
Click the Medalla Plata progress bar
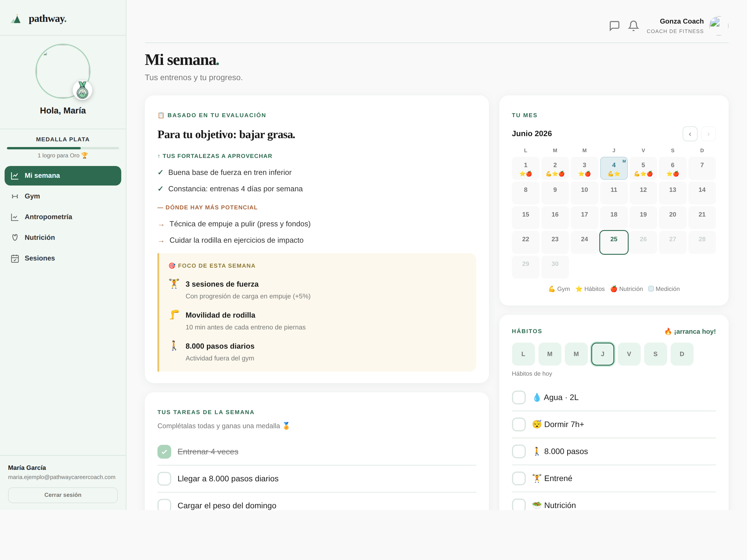(63, 148)
